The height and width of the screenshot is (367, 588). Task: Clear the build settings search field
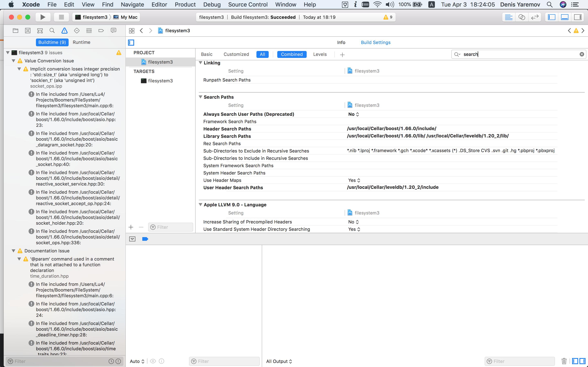582,54
